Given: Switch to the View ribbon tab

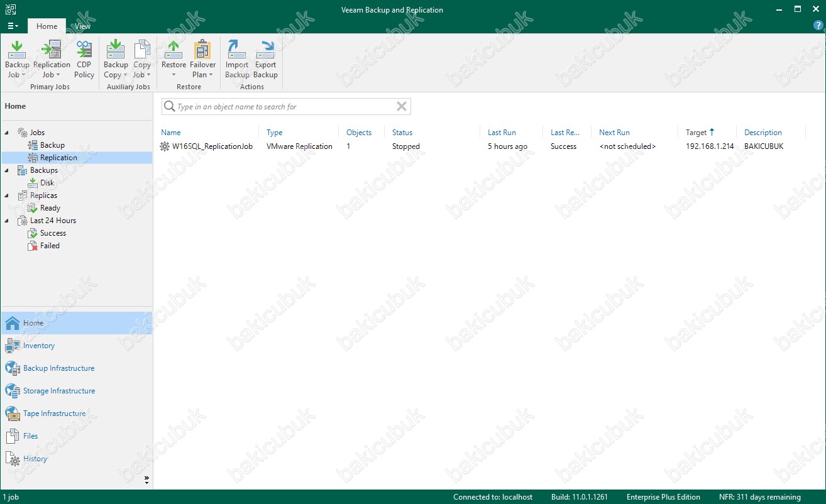Looking at the screenshot, I should pos(82,26).
